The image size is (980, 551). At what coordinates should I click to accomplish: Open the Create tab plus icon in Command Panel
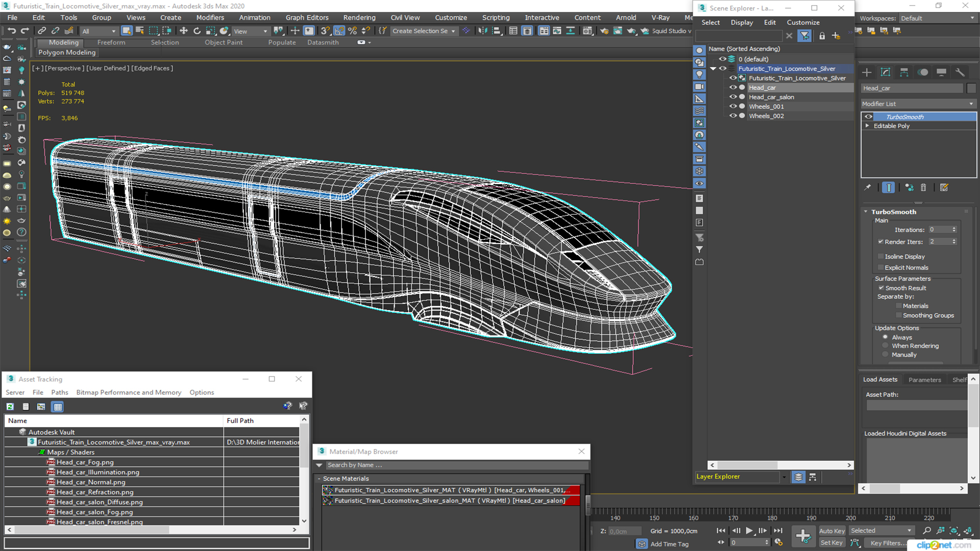click(x=867, y=72)
